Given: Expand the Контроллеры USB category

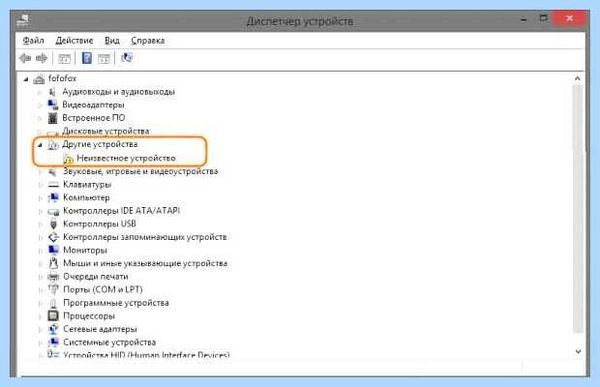Looking at the screenshot, I should pos(40,225).
